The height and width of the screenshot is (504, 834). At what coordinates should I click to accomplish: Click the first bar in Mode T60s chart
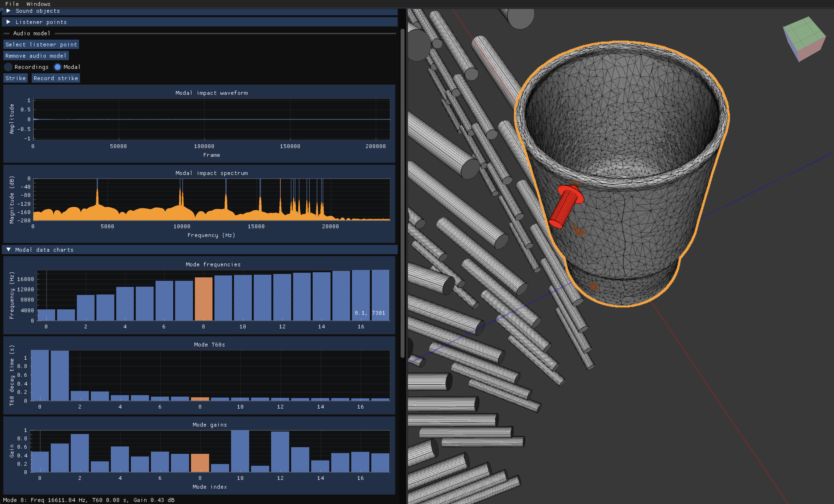pyautogui.click(x=39, y=375)
